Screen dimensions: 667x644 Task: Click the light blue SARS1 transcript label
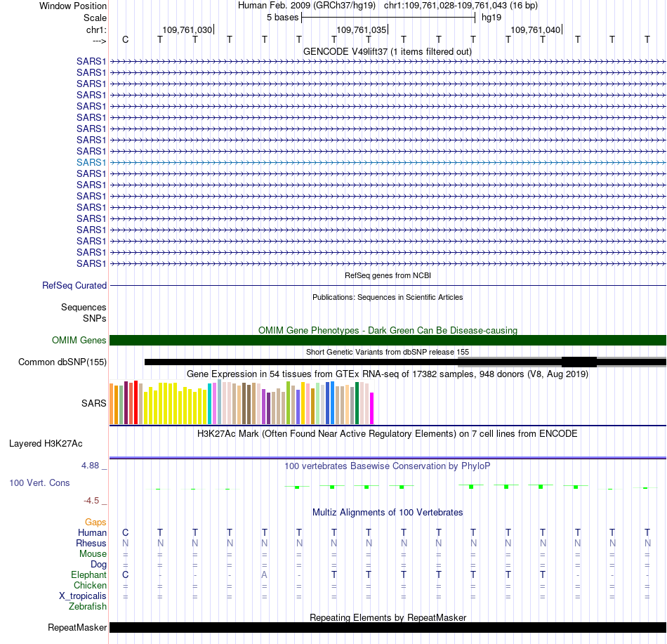pos(91,162)
